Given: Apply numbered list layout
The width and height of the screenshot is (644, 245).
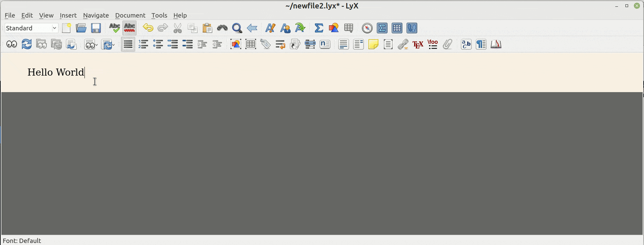Looking at the screenshot, I should point(143,44).
